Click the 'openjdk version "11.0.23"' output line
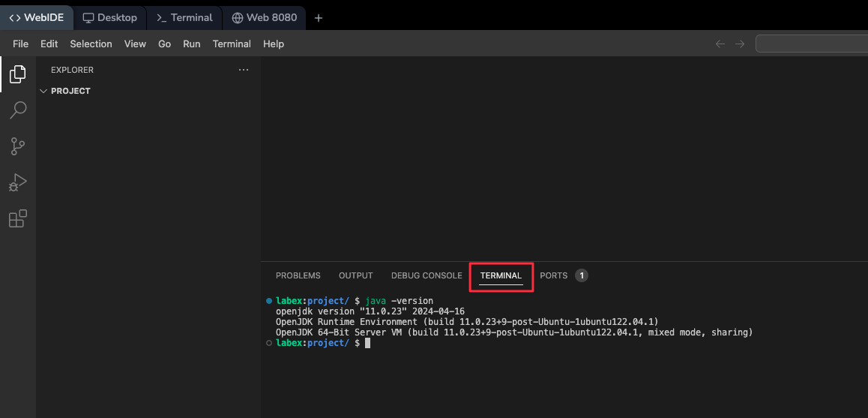Screen dimensions: 868x418 [370, 311]
